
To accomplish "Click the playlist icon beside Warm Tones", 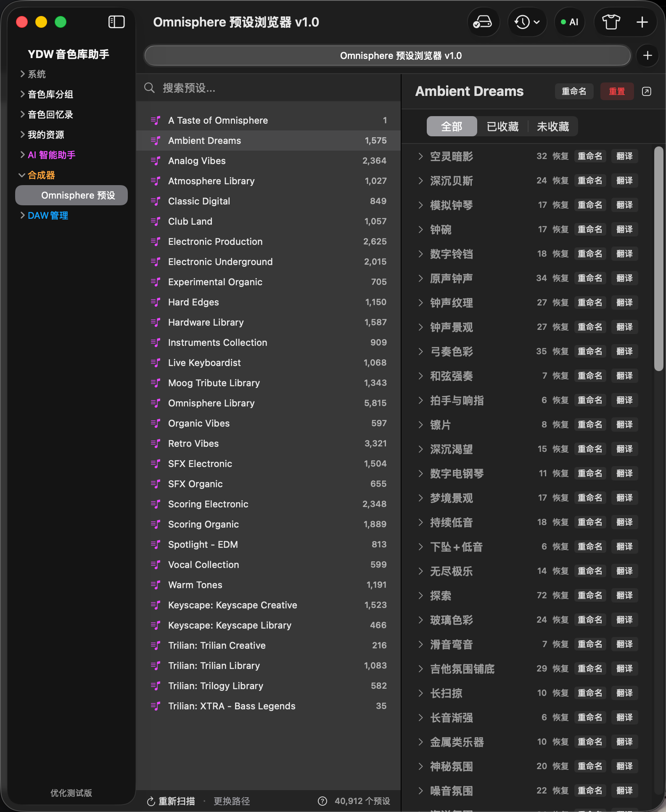I will [156, 585].
